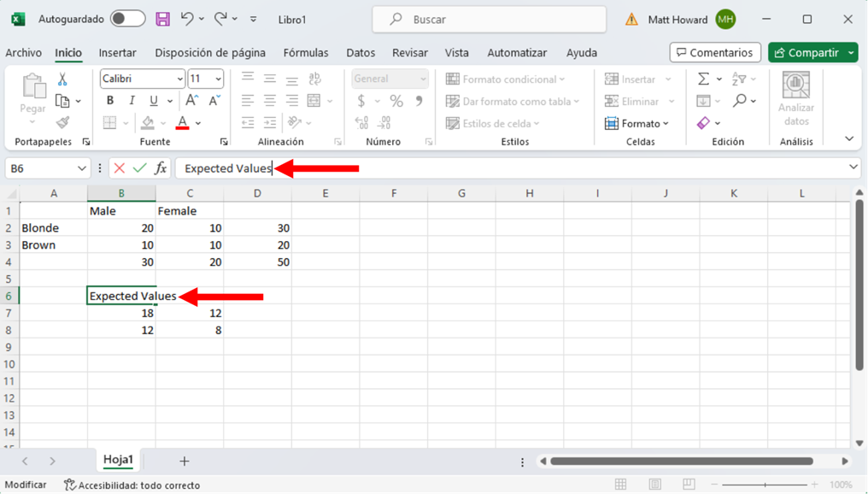Confirm the entry with checkmark icon
Viewport: 868px width, 494px height.
140,168
